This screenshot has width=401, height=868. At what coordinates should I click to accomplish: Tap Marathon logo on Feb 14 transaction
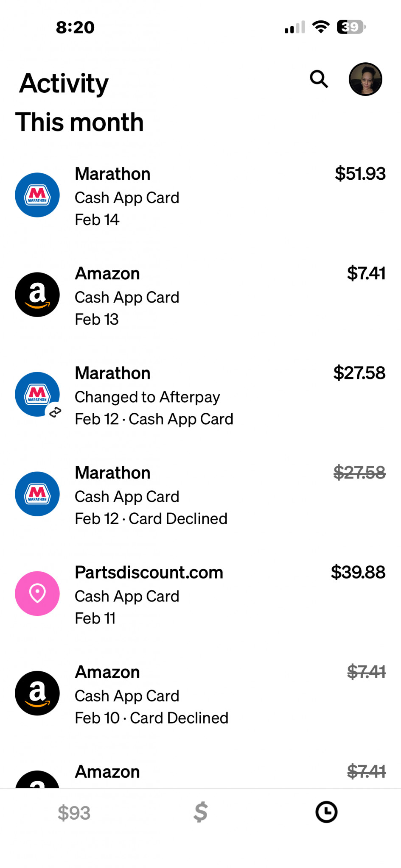click(x=37, y=195)
